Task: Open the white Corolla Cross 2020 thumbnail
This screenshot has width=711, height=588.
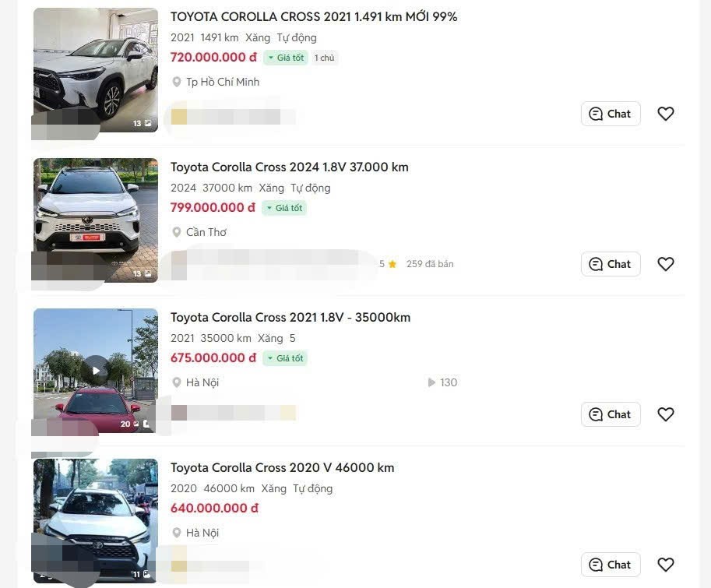Action: tap(95, 519)
